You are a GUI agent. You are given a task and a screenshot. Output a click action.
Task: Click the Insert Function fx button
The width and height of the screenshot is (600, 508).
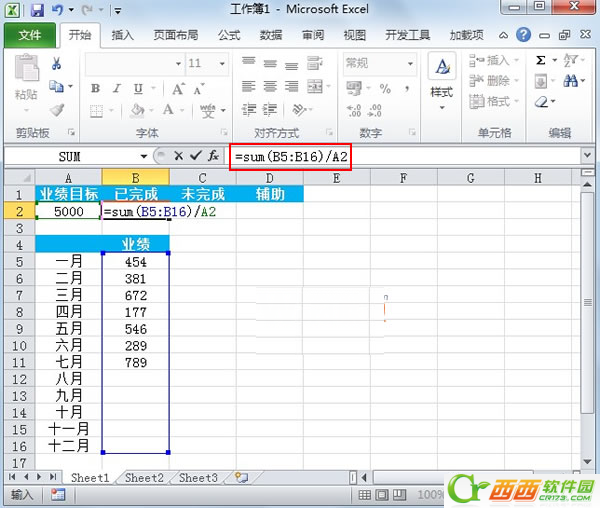pyautogui.click(x=214, y=156)
